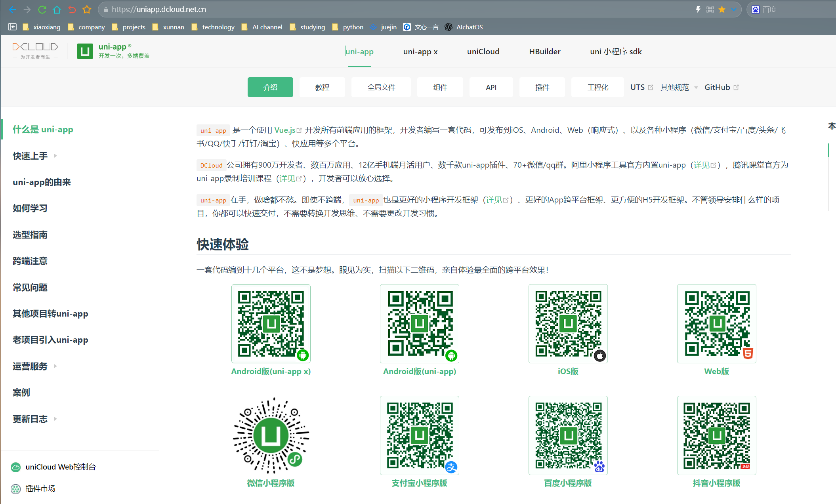
Task: Click the 抖音小程序版 QR code
Action: click(717, 435)
